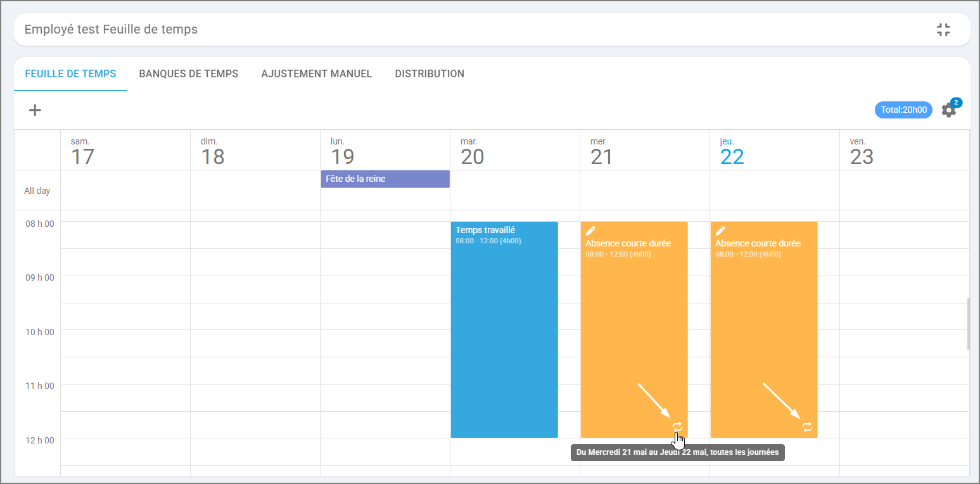This screenshot has height=484, width=980.
Task: Click the Employé test Feuille de temps title
Action: [111, 30]
